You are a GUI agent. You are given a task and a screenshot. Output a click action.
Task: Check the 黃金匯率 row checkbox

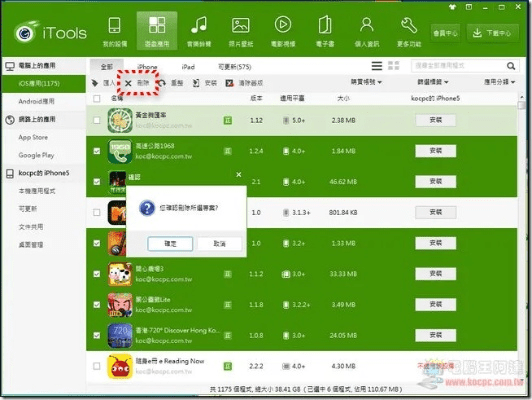click(x=97, y=120)
